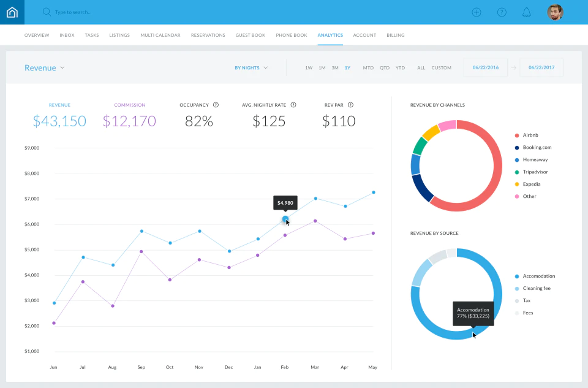Switch to the Tasks tab

click(92, 35)
